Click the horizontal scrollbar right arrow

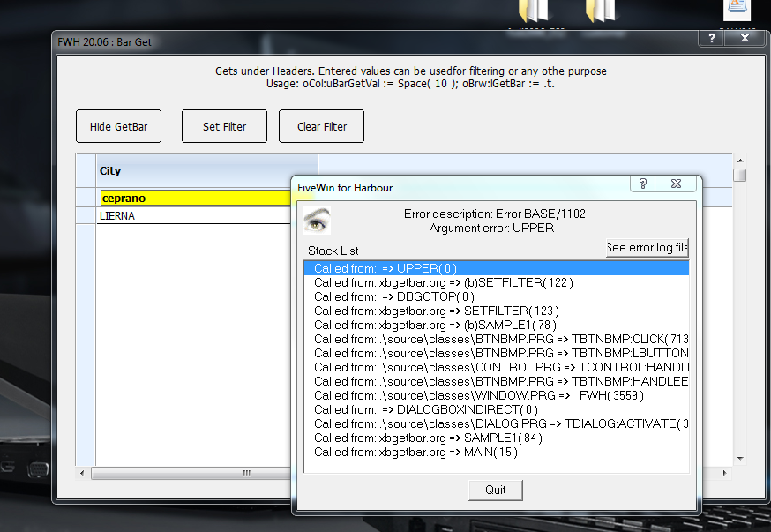click(x=724, y=473)
